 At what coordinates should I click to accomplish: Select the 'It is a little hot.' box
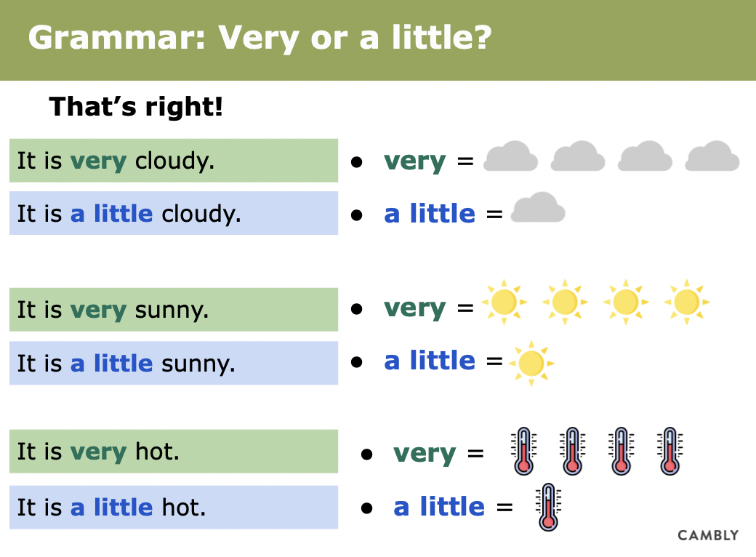click(x=174, y=507)
